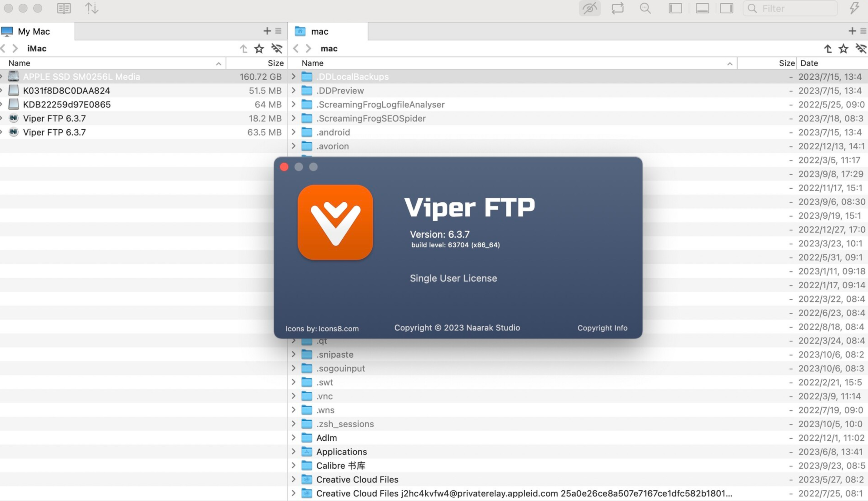Expand the .android folder
Image resolution: width=868 pixels, height=501 pixels.
click(294, 132)
